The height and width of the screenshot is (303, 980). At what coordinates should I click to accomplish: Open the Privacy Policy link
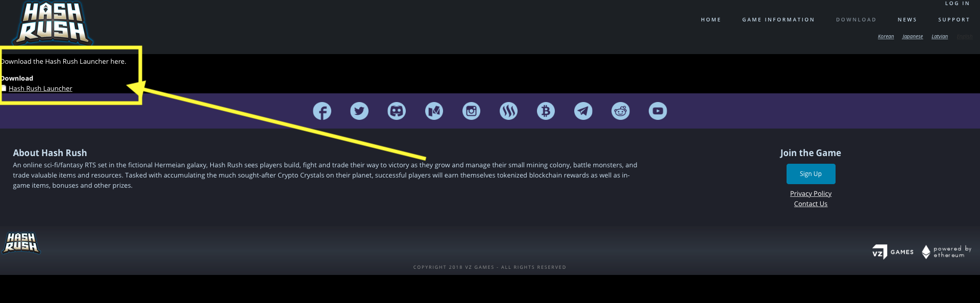tap(811, 194)
